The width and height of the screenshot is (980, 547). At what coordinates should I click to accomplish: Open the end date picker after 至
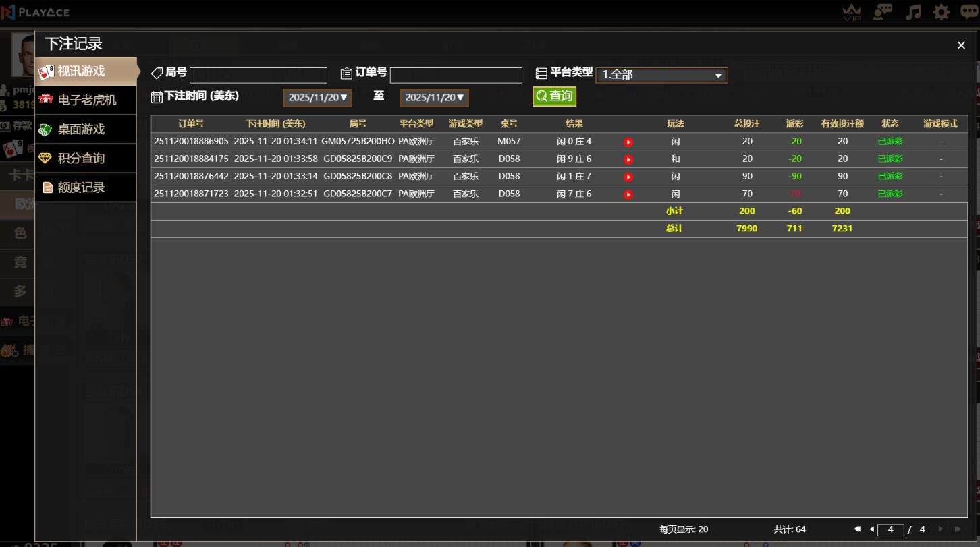[x=434, y=98]
